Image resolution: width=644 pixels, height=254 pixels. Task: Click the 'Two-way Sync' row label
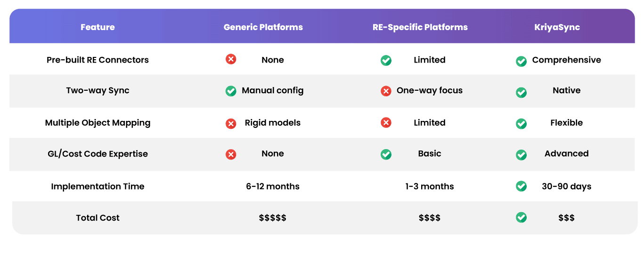(x=98, y=91)
